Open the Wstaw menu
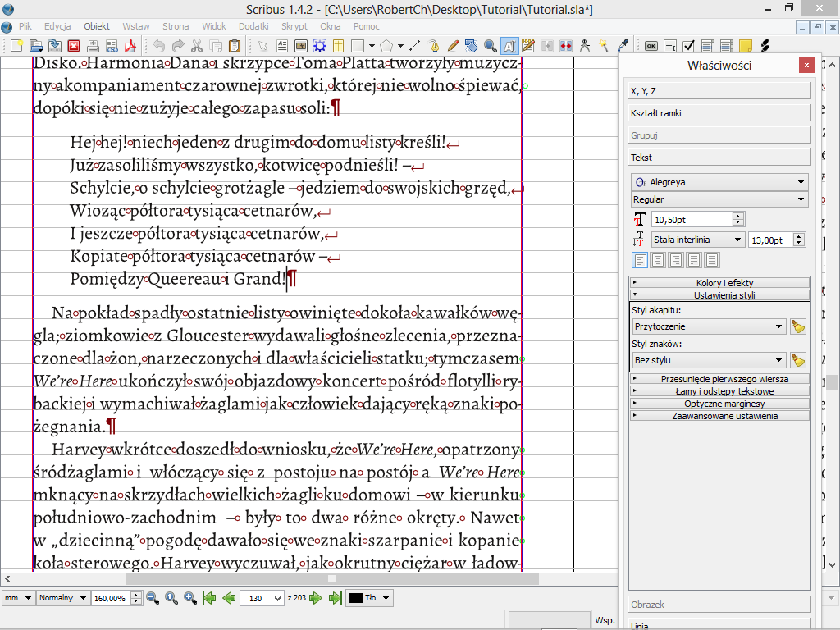 136,26
